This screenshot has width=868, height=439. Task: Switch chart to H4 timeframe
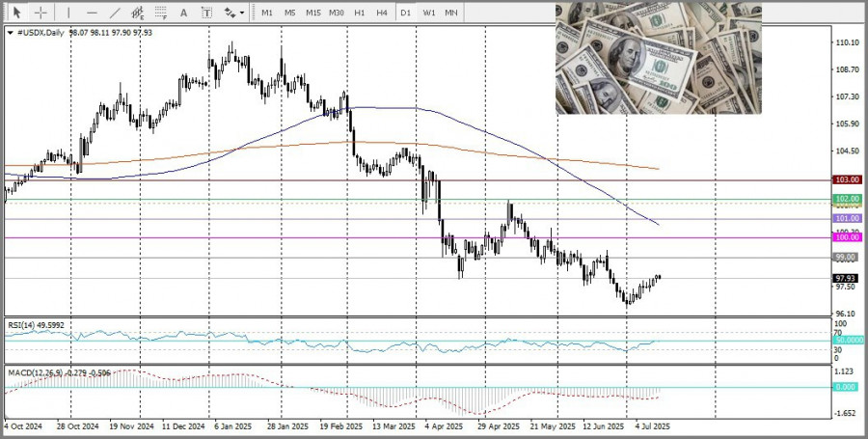point(382,13)
